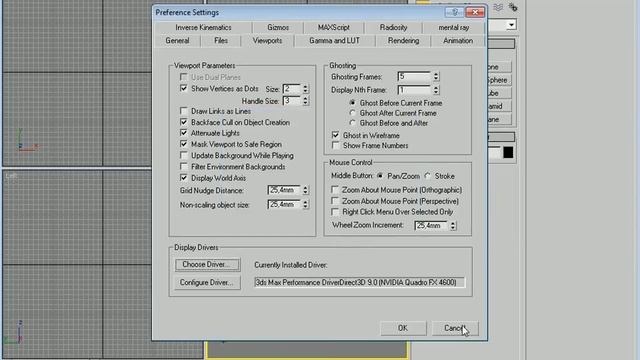Close the Preference Settings dialog
Image resolution: width=640 pixels, height=360 pixels.
click(475, 12)
